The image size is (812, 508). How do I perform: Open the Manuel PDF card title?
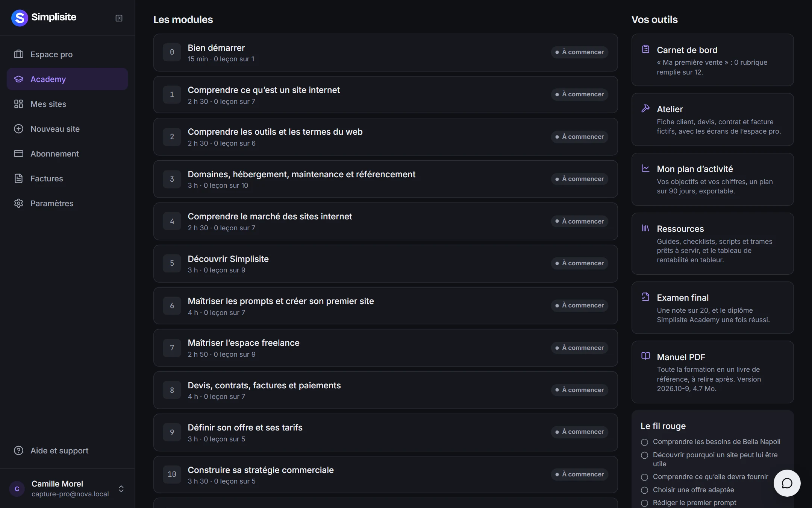(x=681, y=357)
